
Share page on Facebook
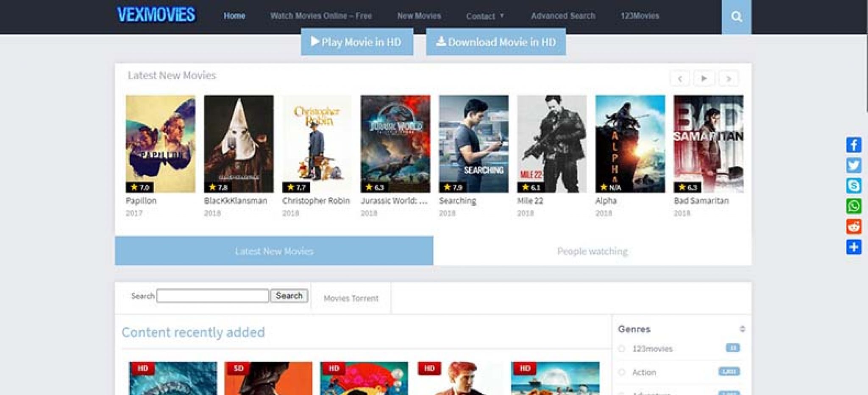854,145
